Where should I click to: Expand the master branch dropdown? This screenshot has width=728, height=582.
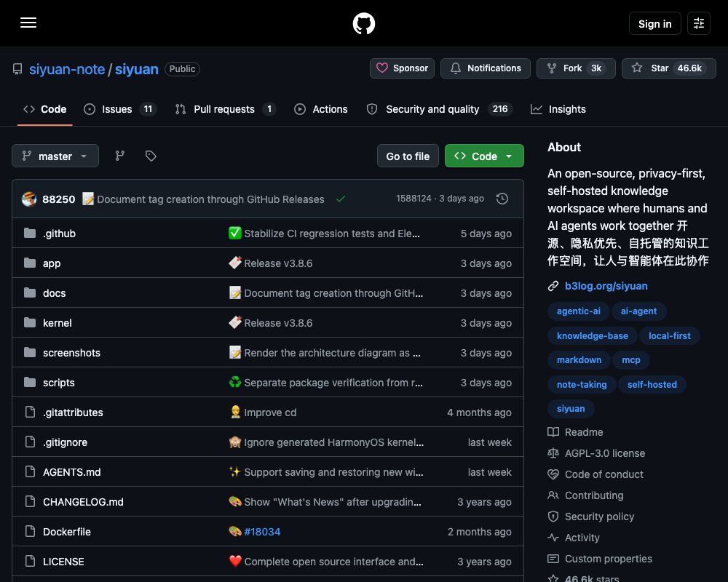click(x=55, y=156)
